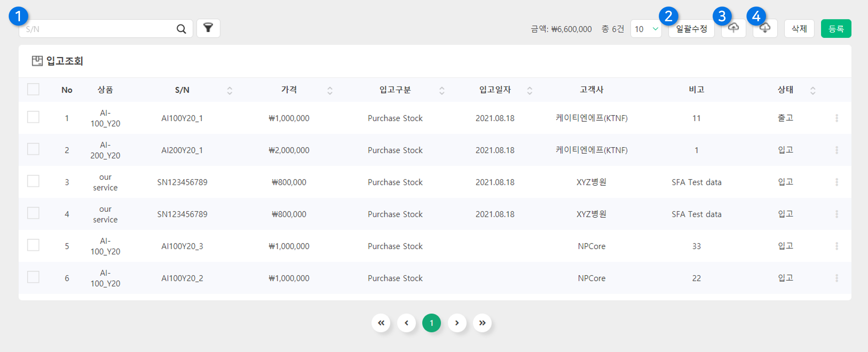Click serial number AI100Y20_1
Viewport: 868px width, 352px height.
point(182,118)
